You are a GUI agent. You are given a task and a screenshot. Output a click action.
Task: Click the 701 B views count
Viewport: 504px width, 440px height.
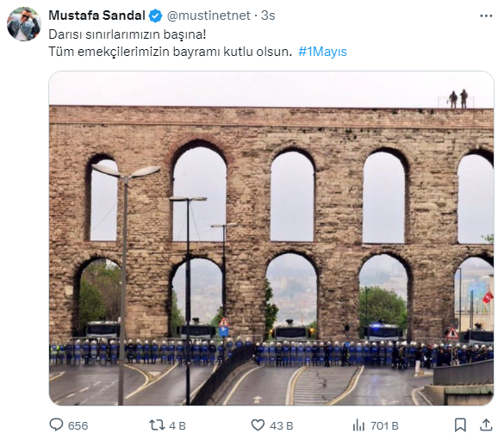pos(384,426)
